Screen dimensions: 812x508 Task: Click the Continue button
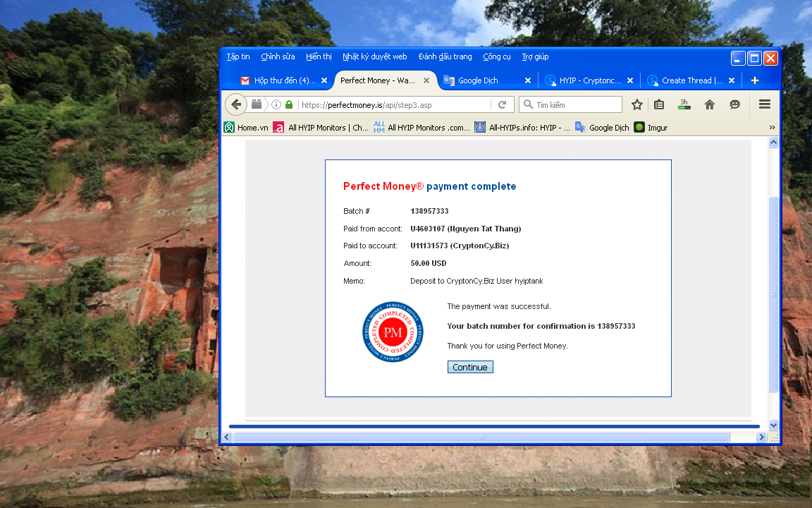pyautogui.click(x=470, y=367)
